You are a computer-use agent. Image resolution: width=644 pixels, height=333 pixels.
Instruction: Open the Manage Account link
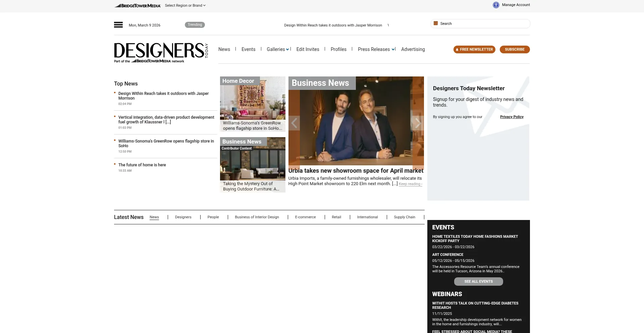(x=516, y=5)
